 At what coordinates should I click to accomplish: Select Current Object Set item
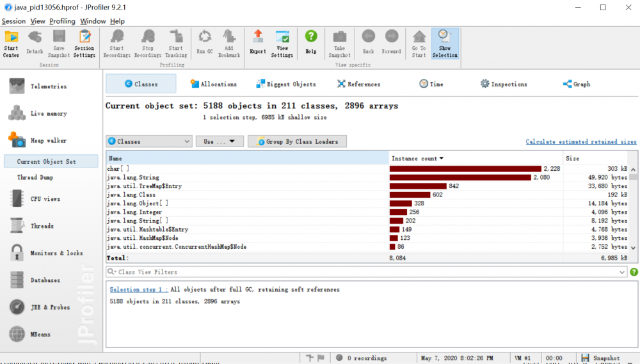[x=51, y=162]
